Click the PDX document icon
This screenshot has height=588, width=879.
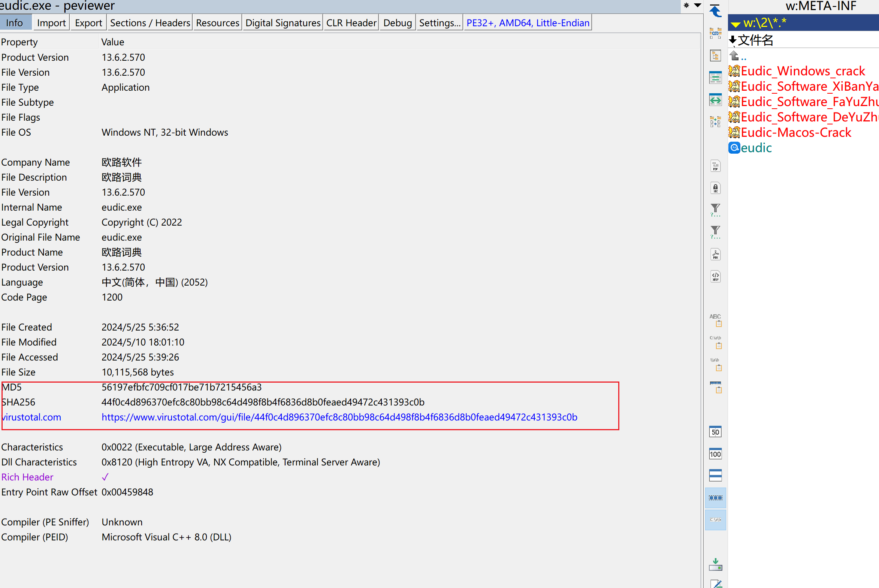pyautogui.click(x=715, y=254)
